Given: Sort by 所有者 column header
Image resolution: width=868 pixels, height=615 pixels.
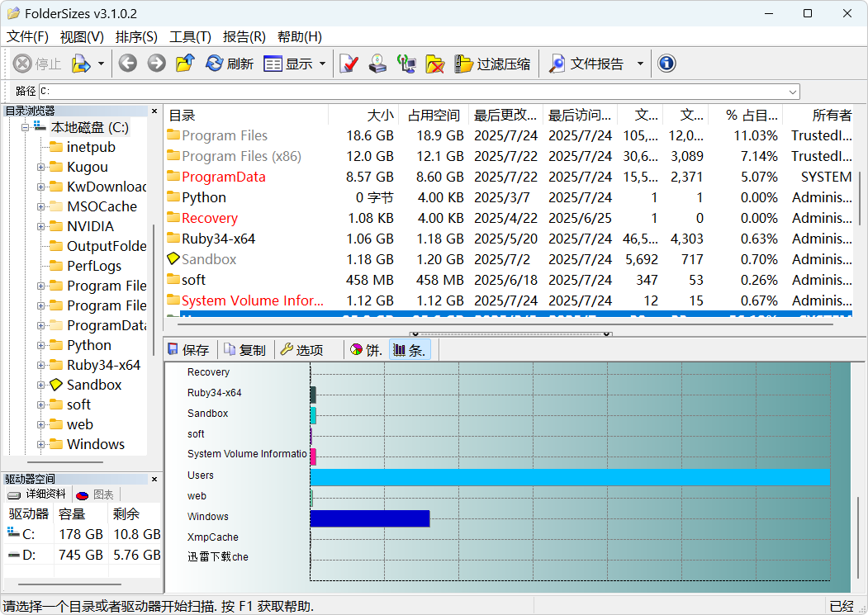Looking at the screenshot, I should (x=818, y=115).
